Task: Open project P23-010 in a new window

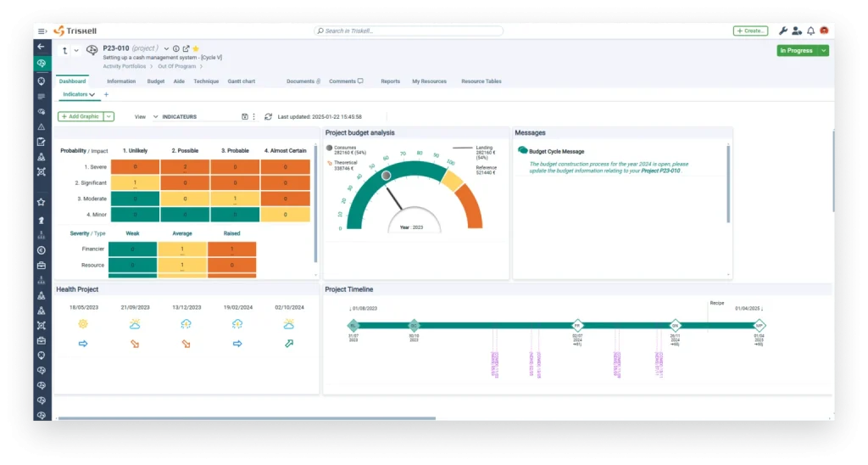Action: pyautogui.click(x=186, y=49)
